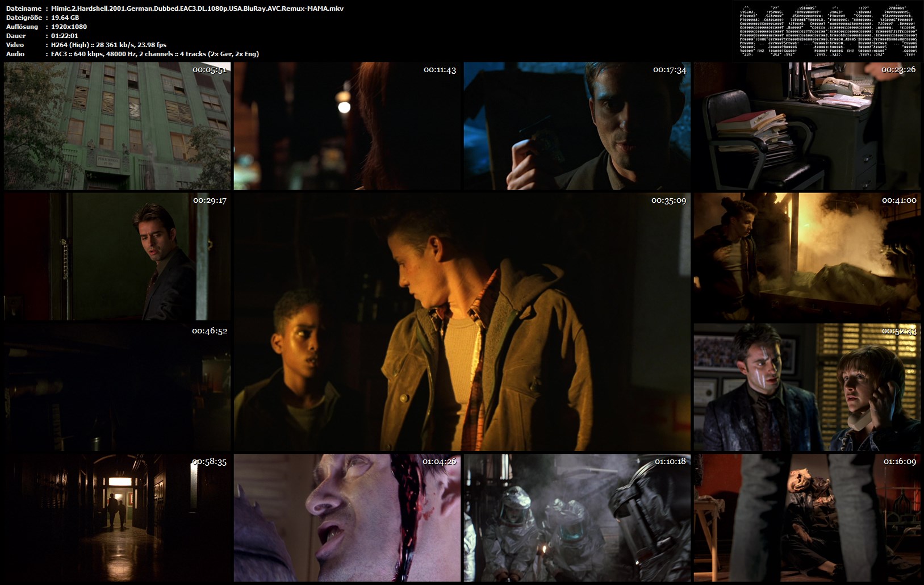Open the woman on phone thumbnail at 00:52:43
924x585 pixels.
click(x=807, y=387)
